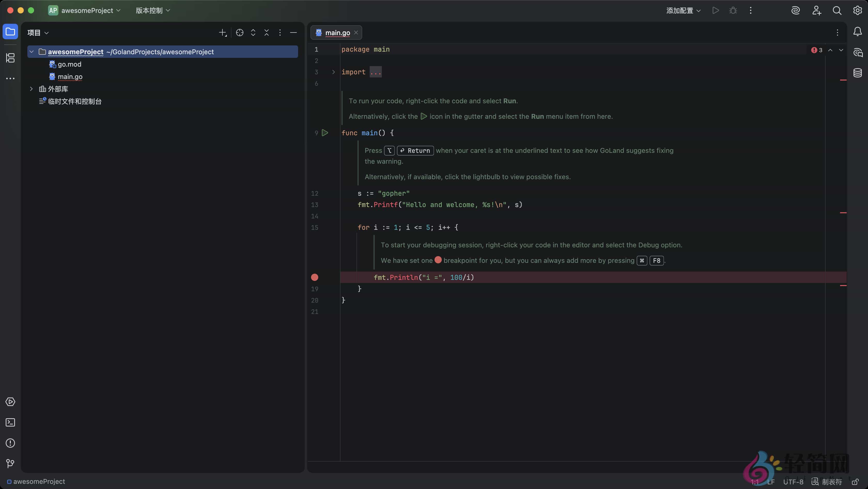
Task: Open the Terminal tool window
Action: (x=10, y=422)
